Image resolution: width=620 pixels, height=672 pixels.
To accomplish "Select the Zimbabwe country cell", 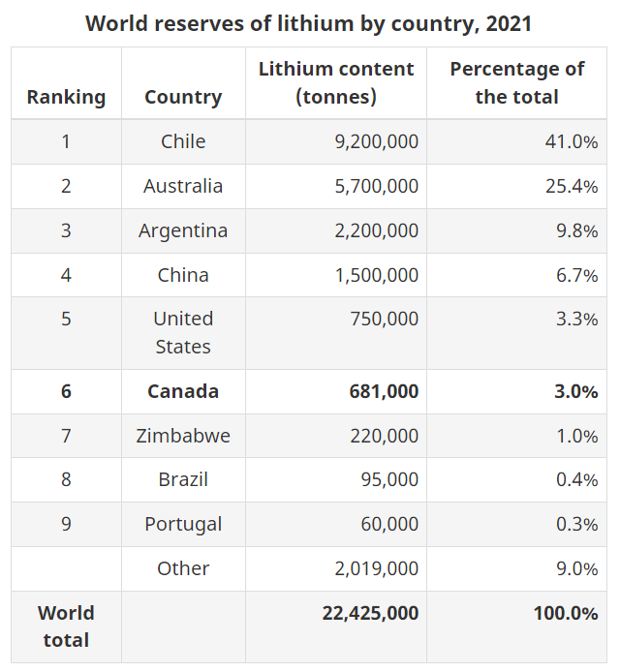I will [x=183, y=436].
